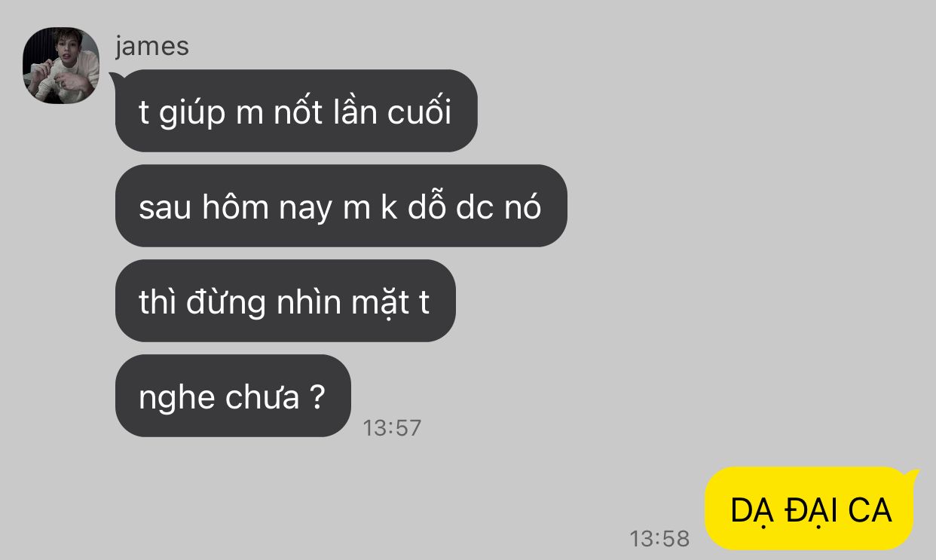Click the tail of the yellow sent bubble
936x560 pixels.
pyautogui.click(x=913, y=476)
